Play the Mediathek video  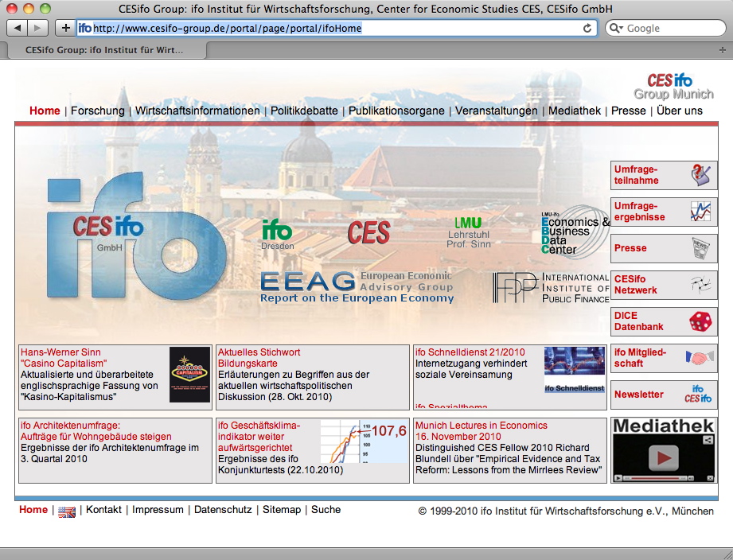[x=663, y=457]
